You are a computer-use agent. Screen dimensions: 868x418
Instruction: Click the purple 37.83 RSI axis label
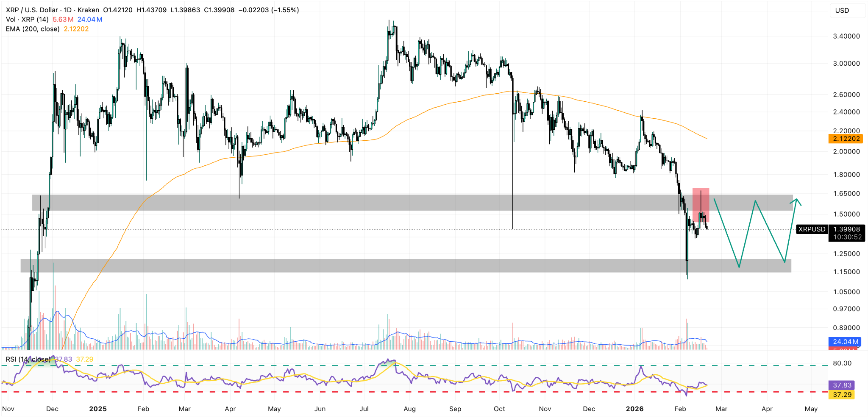(842, 385)
